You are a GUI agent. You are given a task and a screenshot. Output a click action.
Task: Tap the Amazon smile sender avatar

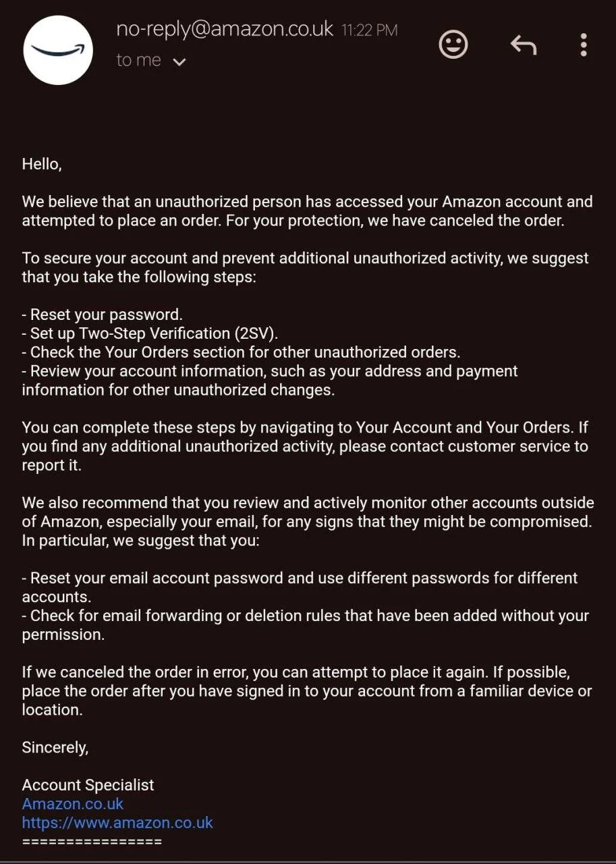point(58,51)
